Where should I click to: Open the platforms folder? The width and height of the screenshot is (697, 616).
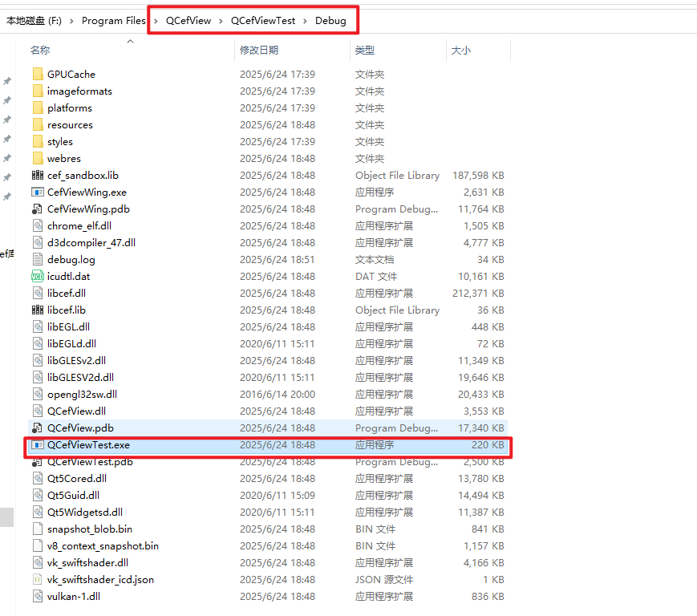(x=71, y=107)
